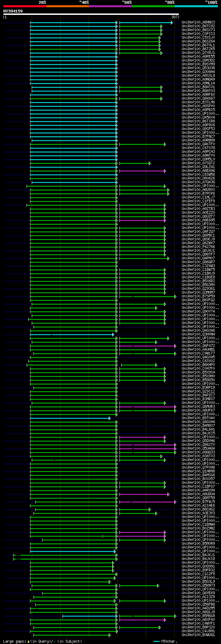This screenshot has height=644, width=221.
Task: Click the UniRef100_Q7XMJ1 label
Action: click(x=198, y=53)
